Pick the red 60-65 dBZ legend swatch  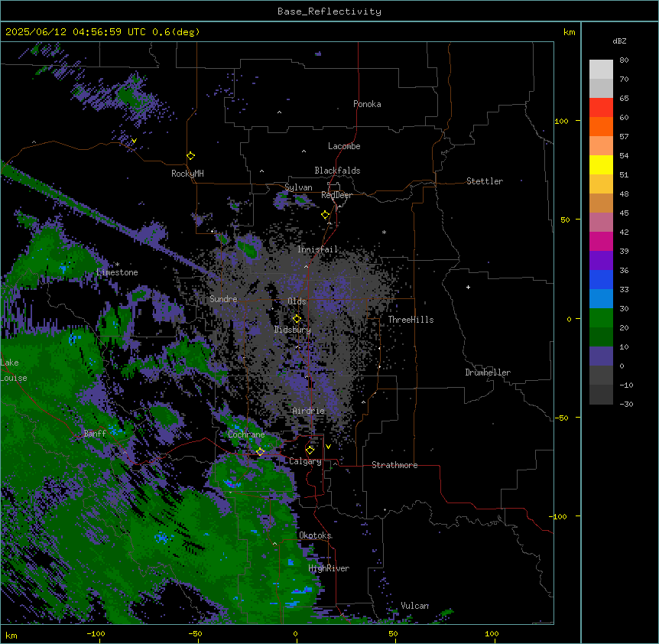[x=601, y=107]
